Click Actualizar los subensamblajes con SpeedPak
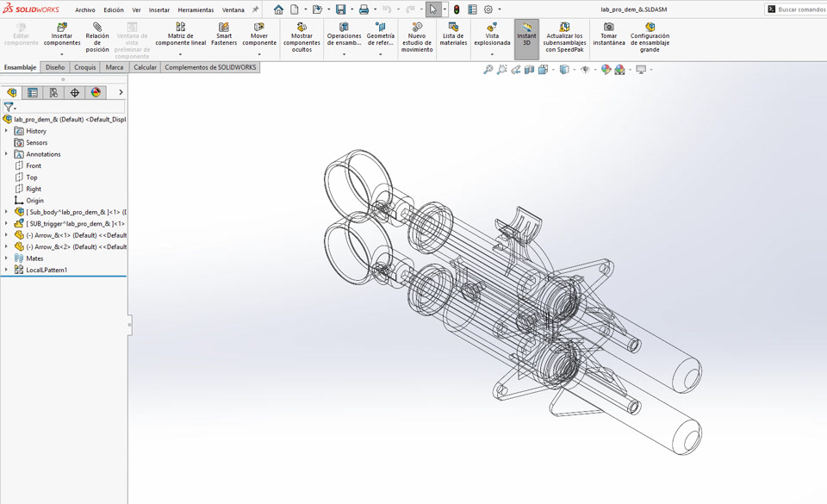Viewport: 827px width, 504px height. pos(564,37)
